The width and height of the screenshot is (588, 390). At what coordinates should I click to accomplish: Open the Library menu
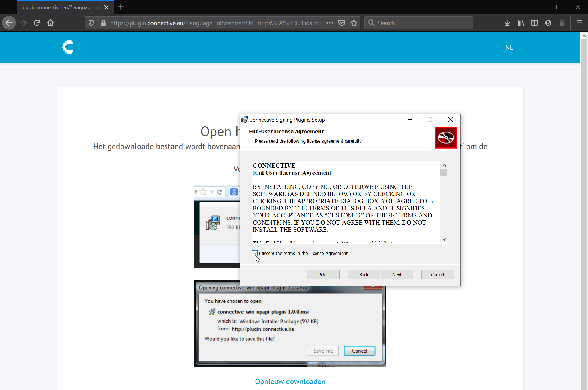point(521,23)
